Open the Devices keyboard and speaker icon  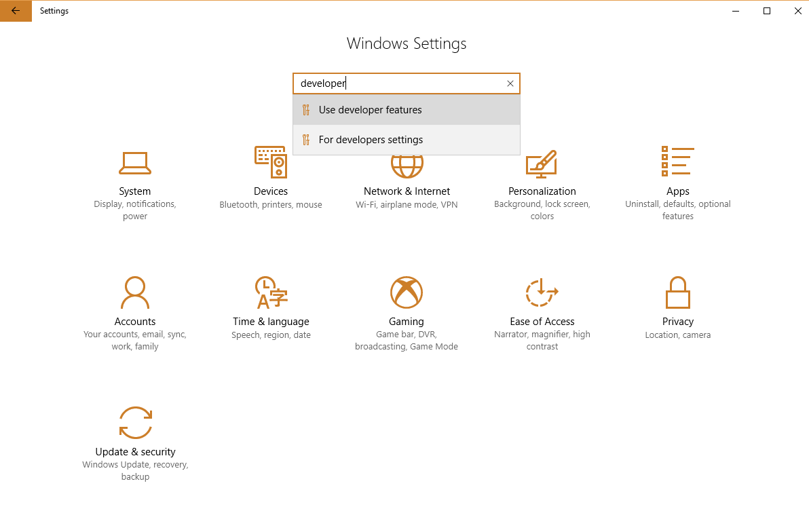(x=271, y=162)
